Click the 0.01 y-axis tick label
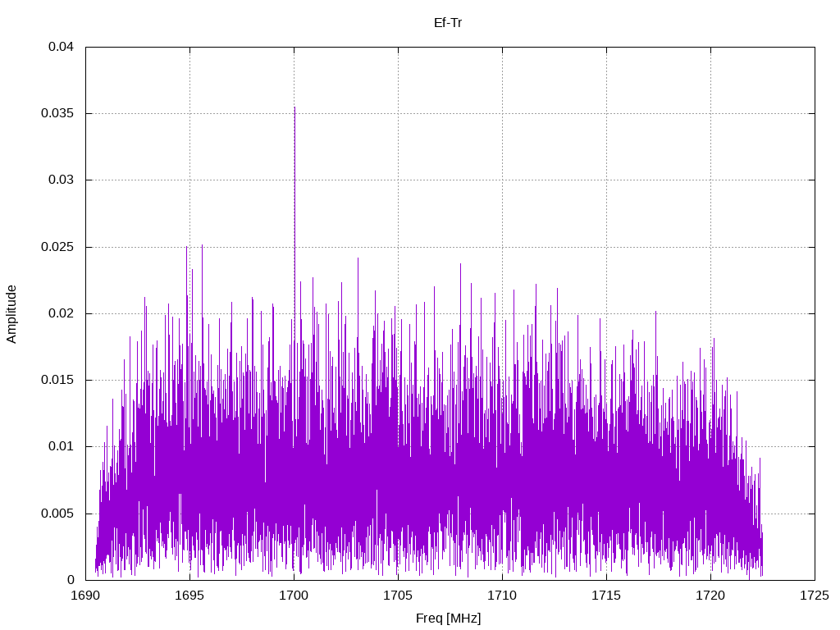 61,446
